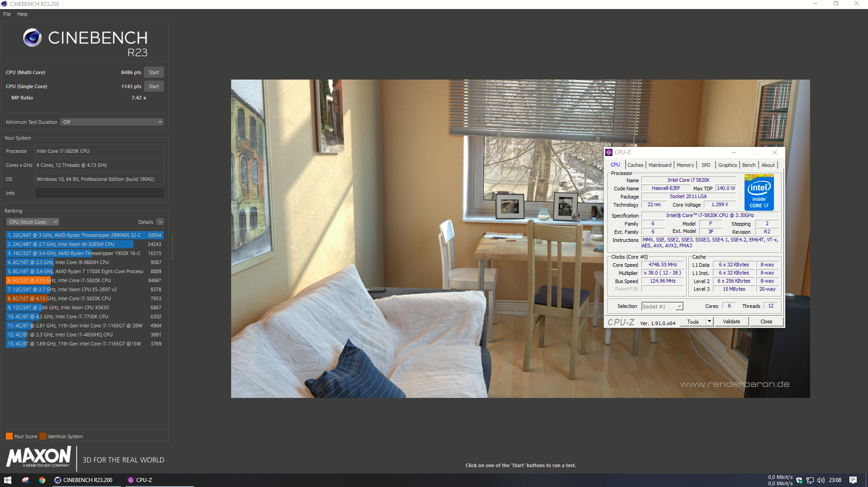The height and width of the screenshot is (487, 868).
Task: Open the pinned taskbar app beside Start
Action: [25, 480]
